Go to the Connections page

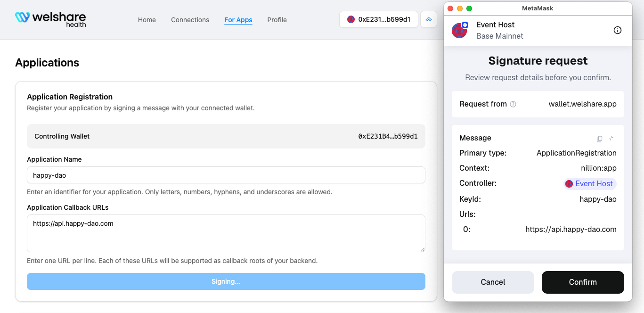190,20
